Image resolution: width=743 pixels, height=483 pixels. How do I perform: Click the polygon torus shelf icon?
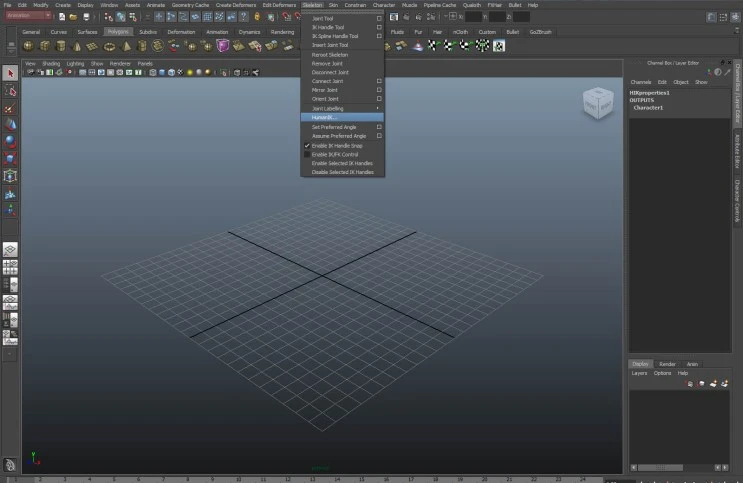[111, 46]
